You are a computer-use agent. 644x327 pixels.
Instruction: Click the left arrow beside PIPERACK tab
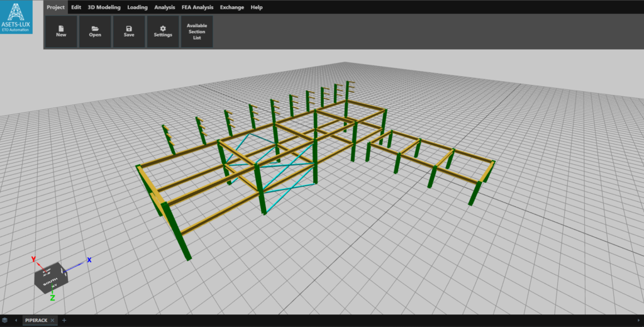coord(16,321)
